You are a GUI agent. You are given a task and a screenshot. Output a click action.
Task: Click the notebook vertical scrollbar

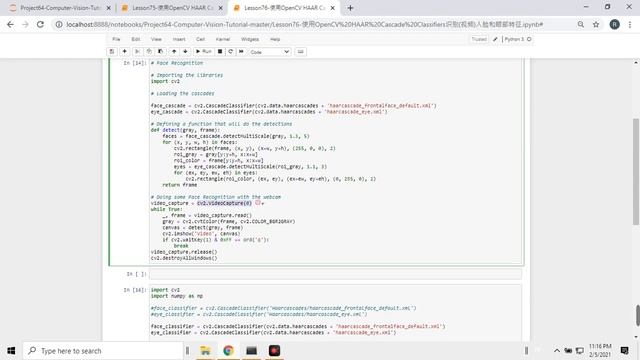636,171
